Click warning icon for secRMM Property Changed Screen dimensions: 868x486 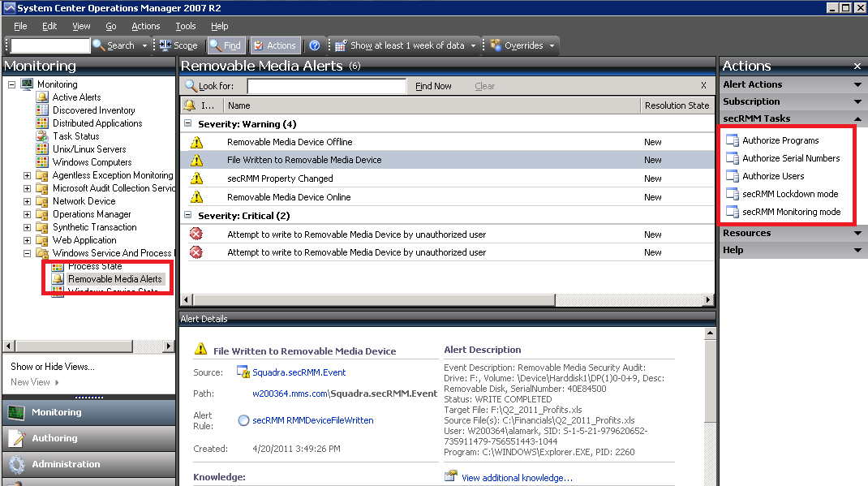(196, 178)
